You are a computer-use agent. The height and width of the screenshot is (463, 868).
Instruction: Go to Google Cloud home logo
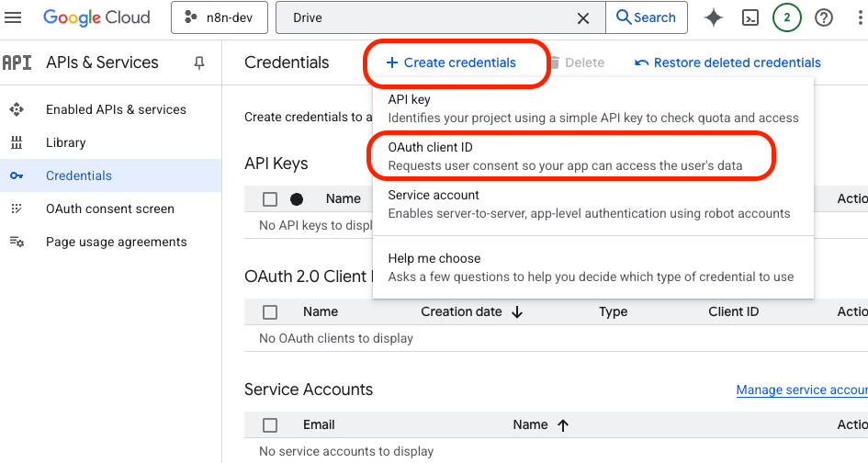tap(96, 17)
